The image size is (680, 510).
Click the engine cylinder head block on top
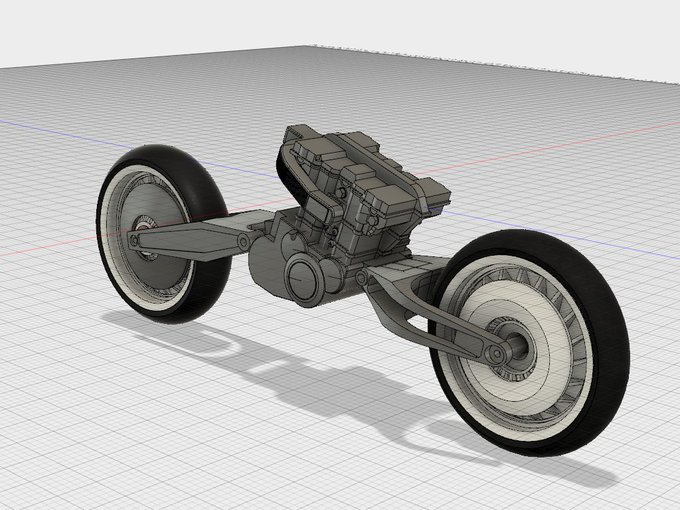[x=362, y=169]
